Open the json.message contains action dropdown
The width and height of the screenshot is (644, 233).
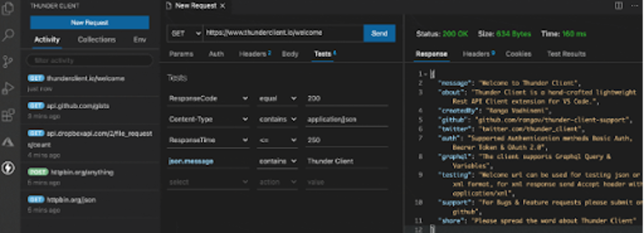coord(277,161)
